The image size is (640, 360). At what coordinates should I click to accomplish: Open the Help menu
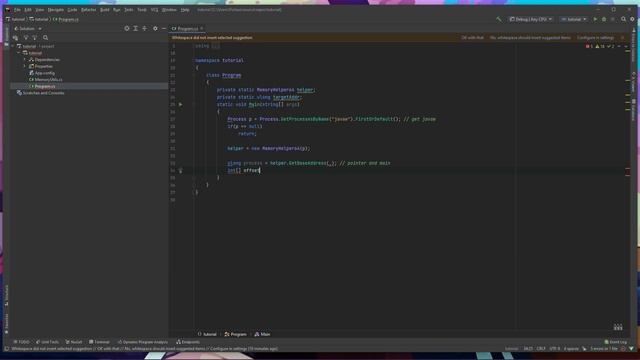click(185, 9)
